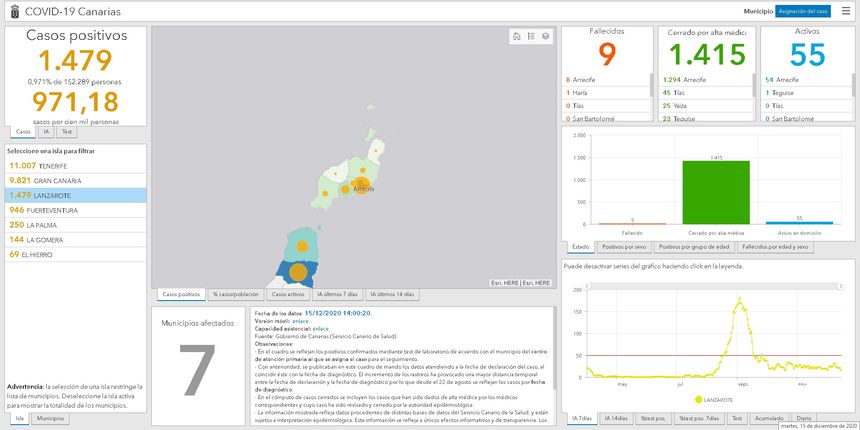The height and width of the screenshot is (430, 860).
Task: Switch to the Test tab under cases
Action: click(66, 131)
